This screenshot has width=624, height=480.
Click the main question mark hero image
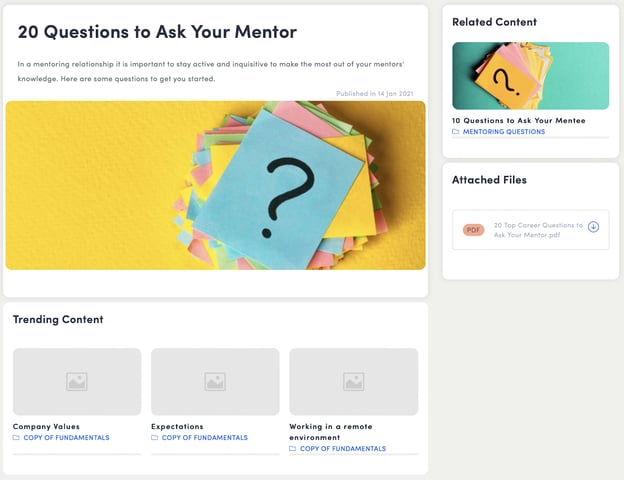(215, 185)
